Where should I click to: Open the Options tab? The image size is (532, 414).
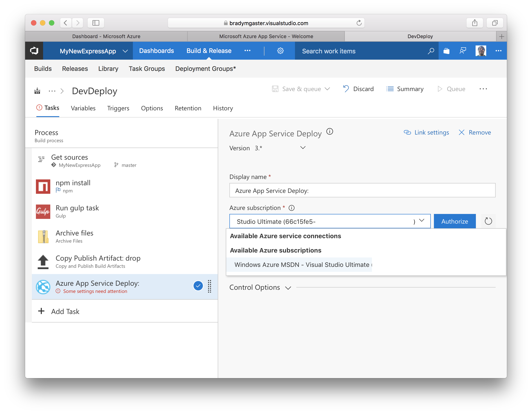(152, 108)
